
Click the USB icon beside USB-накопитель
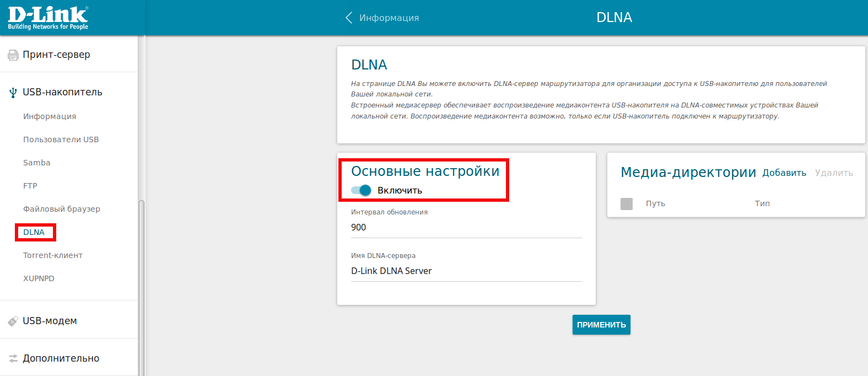(13, 93)
